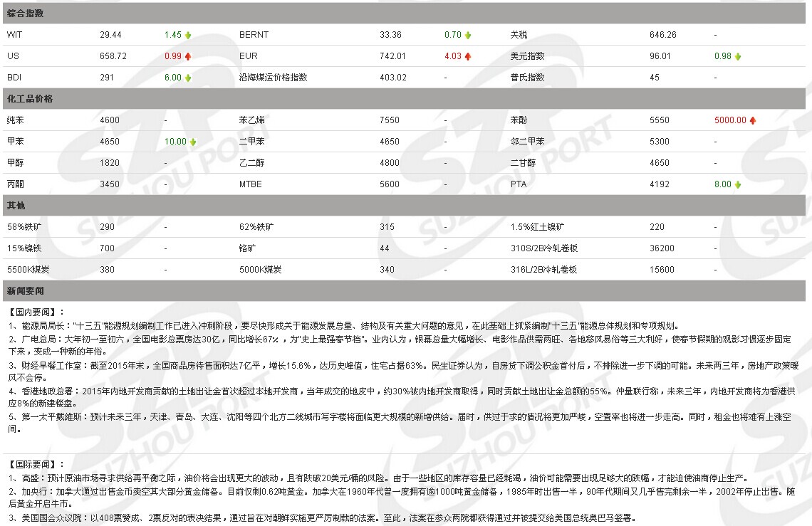
Task: Click the 58%铁矿 label
Action: pos(24,227)
